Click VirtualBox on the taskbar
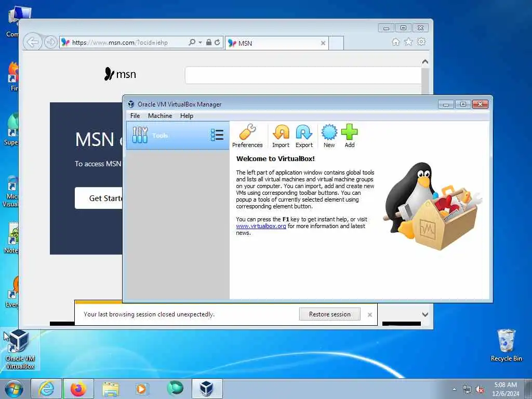Image resolution: width=532 pixels, height=399 pixels. click(207, 389)
